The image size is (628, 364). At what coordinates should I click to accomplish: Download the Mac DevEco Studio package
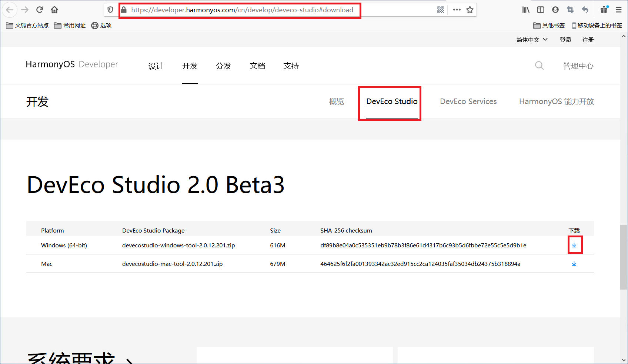[x=574, y=264]
